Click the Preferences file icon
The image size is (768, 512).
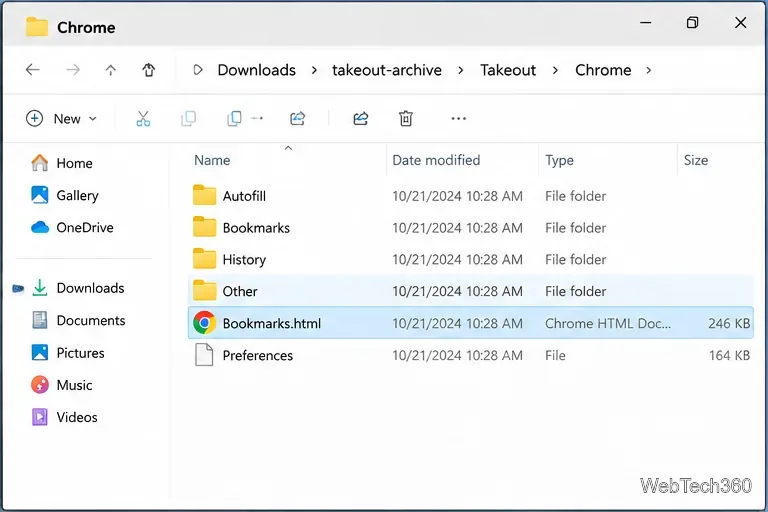[204, 355]
